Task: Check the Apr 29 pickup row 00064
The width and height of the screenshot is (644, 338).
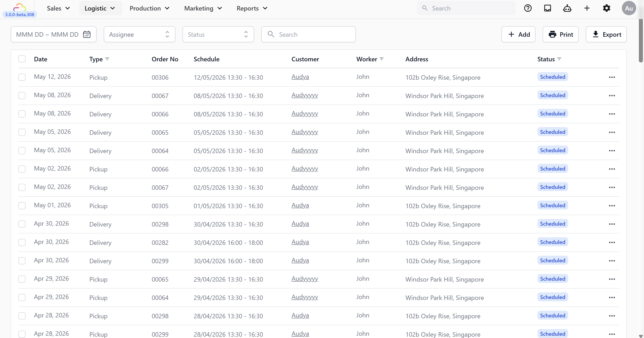Action: 22,297
